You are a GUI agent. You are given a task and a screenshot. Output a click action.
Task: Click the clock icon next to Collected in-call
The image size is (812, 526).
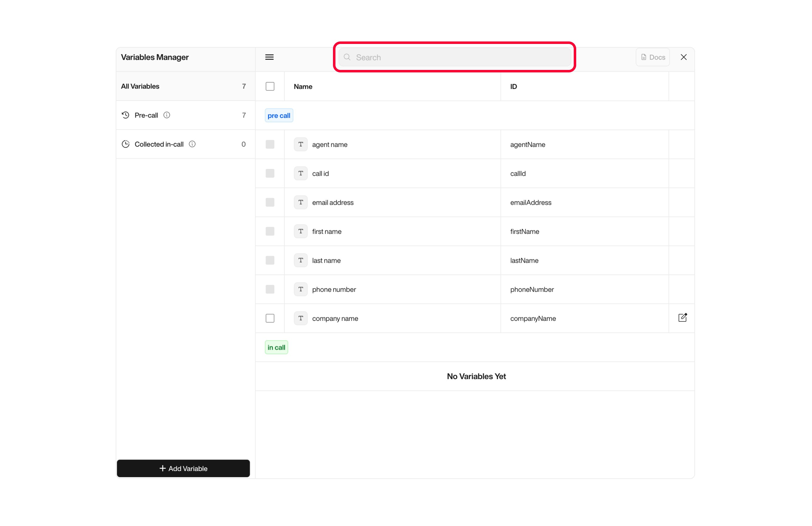(x=125, y=144)
